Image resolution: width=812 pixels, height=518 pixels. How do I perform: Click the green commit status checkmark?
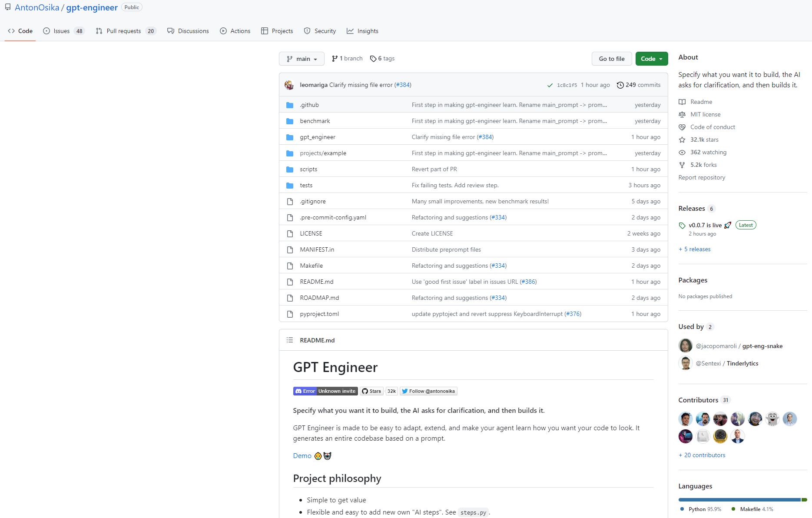pyautogui.click(x=550, y=85)
